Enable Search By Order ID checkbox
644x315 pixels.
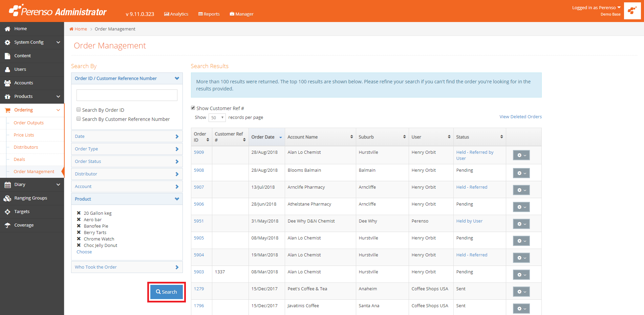click(79, 109)
